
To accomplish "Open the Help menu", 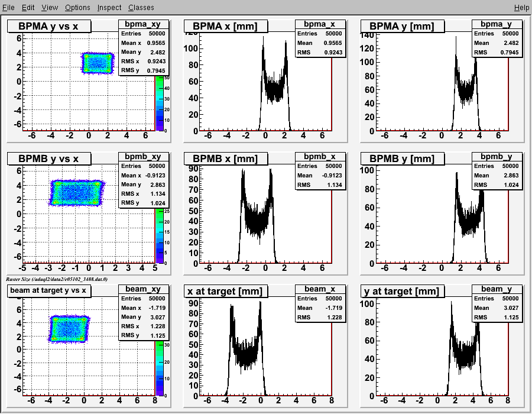I will tap(521, 8).
